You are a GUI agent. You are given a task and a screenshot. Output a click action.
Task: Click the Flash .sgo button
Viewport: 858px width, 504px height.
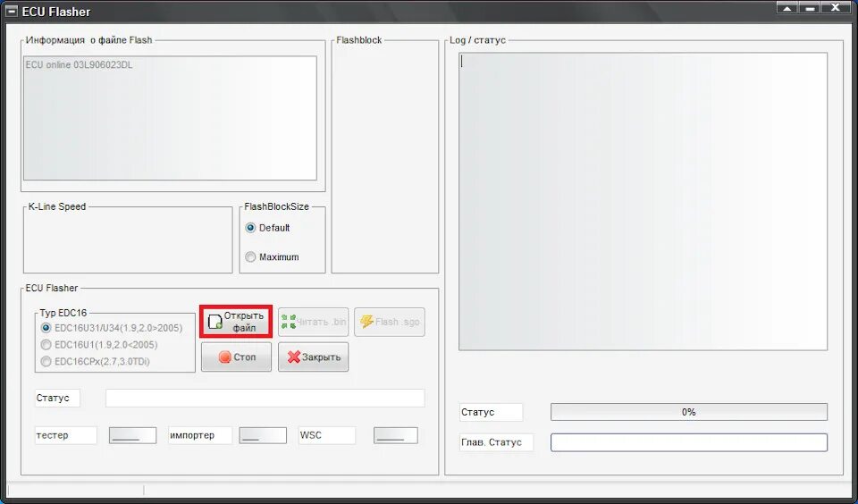(390, 322)
